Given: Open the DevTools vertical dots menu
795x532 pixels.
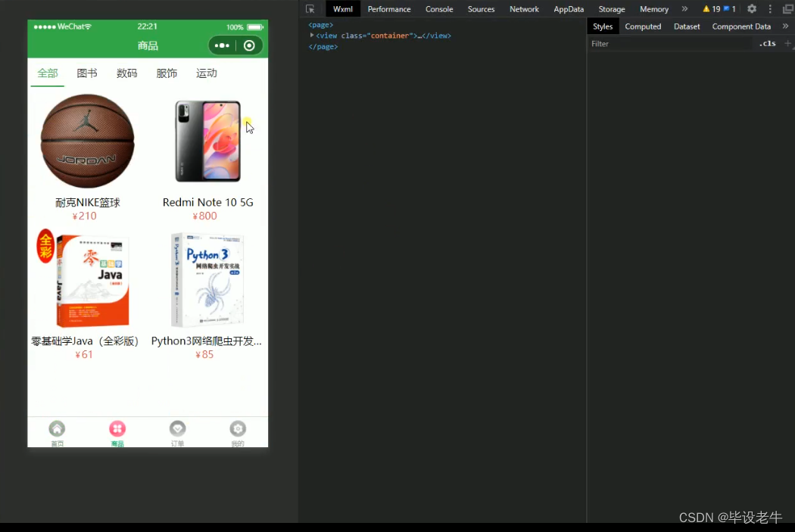Looking at the screenshot, I should 770,8.
